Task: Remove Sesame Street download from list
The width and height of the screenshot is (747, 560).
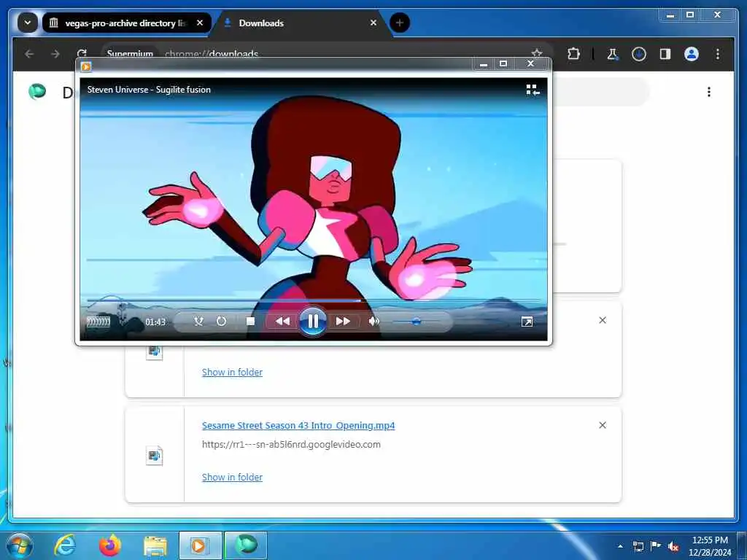Action: click(x=602, y=425)
